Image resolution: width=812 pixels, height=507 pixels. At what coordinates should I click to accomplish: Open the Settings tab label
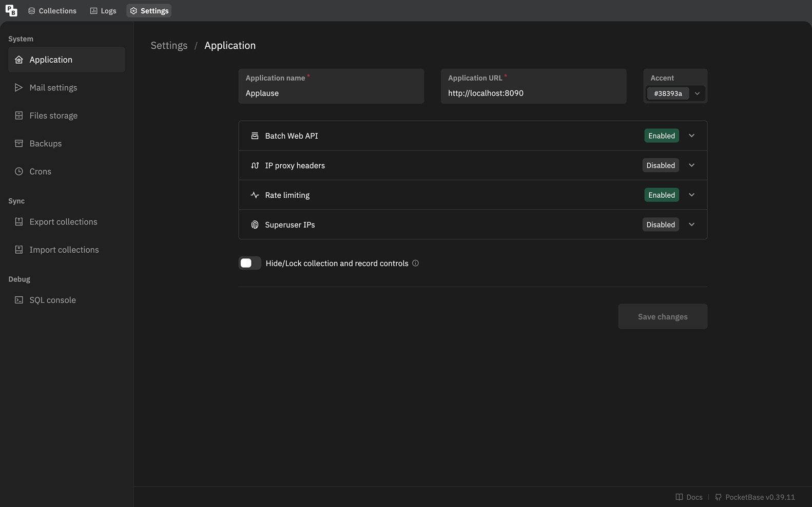point(154,11)
